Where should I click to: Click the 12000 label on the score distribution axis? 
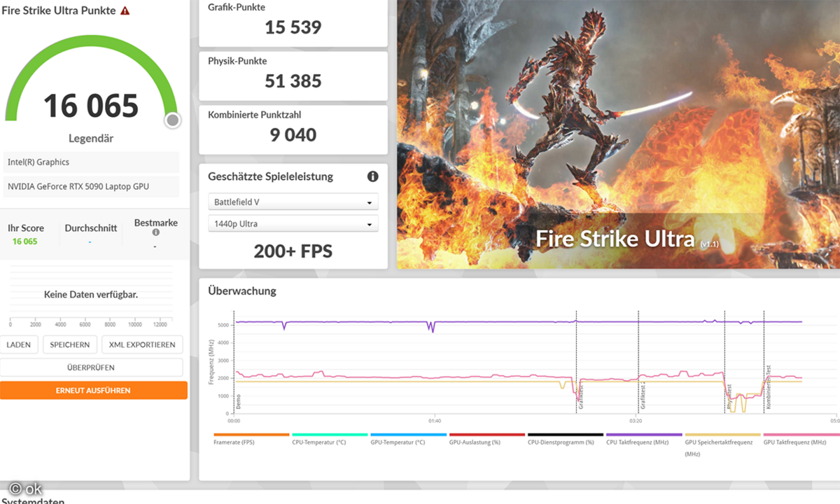click(x=159, y=325)
